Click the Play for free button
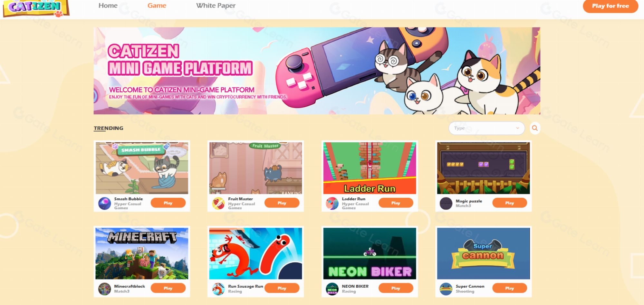 click(x=610, y=6)
